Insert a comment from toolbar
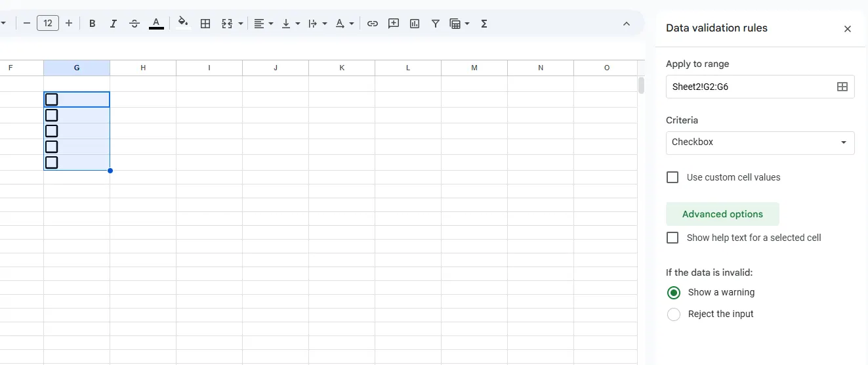 click(x=394, y=24)
